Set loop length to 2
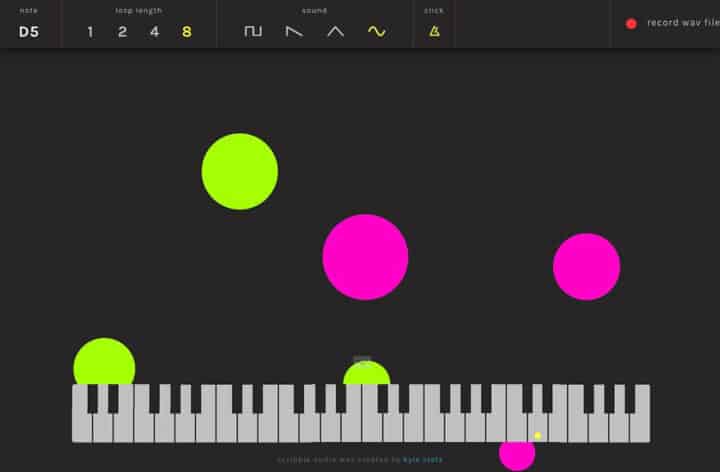Screen dimensions: 720x472 122,31
